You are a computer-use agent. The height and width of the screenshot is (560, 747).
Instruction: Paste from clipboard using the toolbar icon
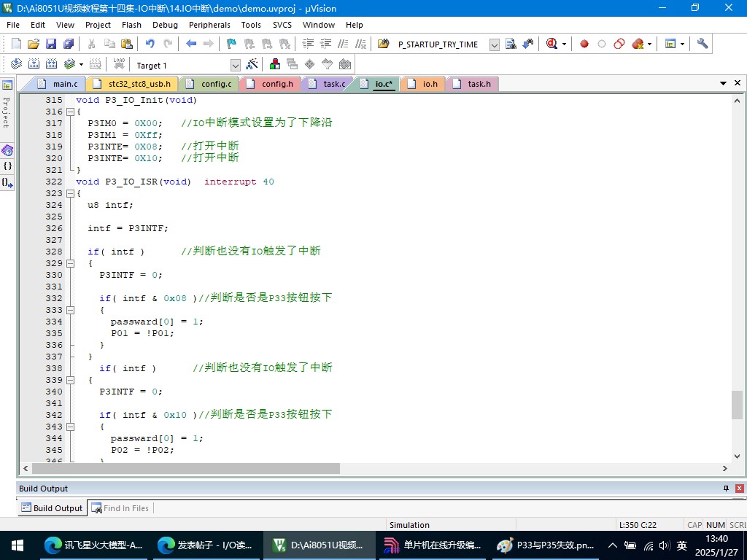point(127,44)
